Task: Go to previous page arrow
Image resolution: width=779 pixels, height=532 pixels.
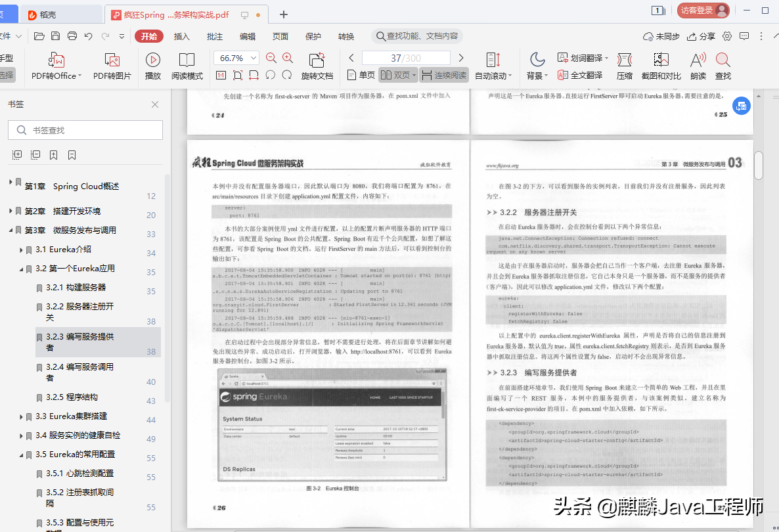Action: (x=351, y=58)
